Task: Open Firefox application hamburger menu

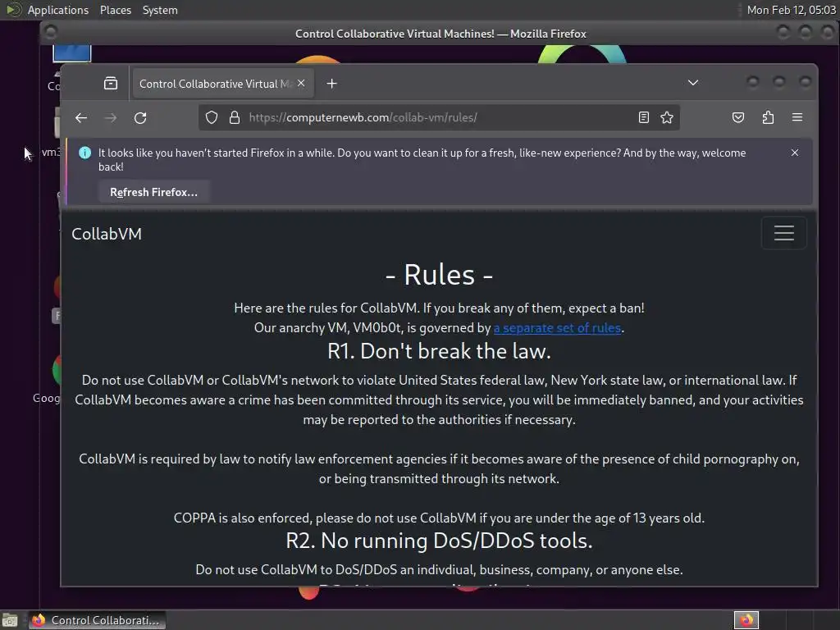Action: pyautogui.click(x=797, y=117)
